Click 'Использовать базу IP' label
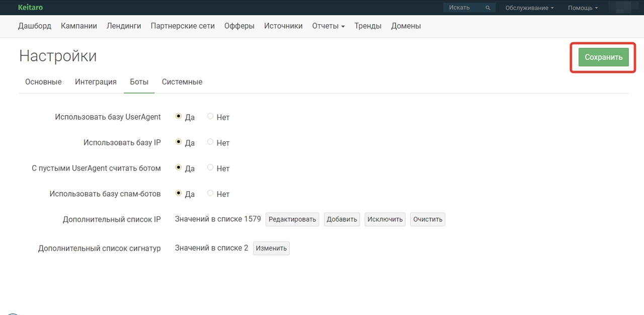 point(122,142)
